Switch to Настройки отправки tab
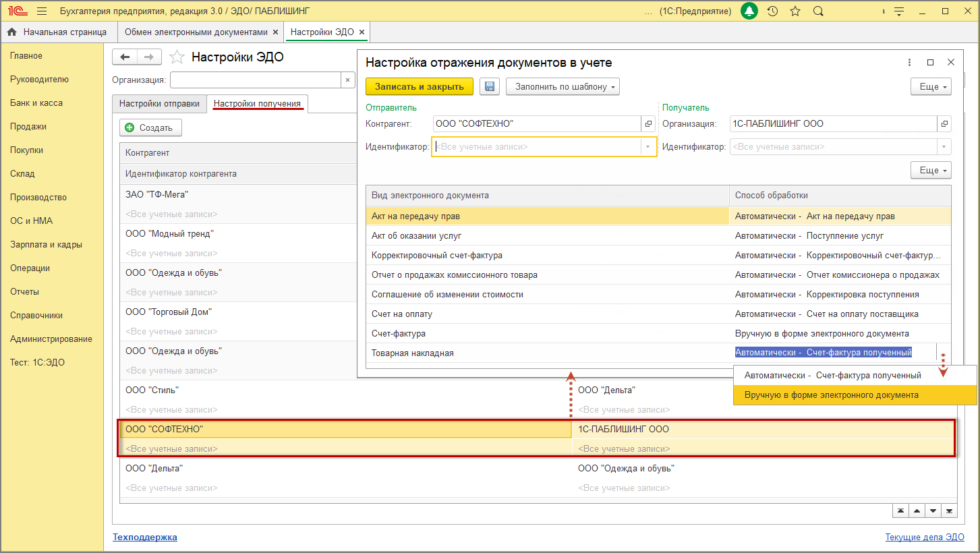This screenshot has height=553, width=980. click(160, 104)
